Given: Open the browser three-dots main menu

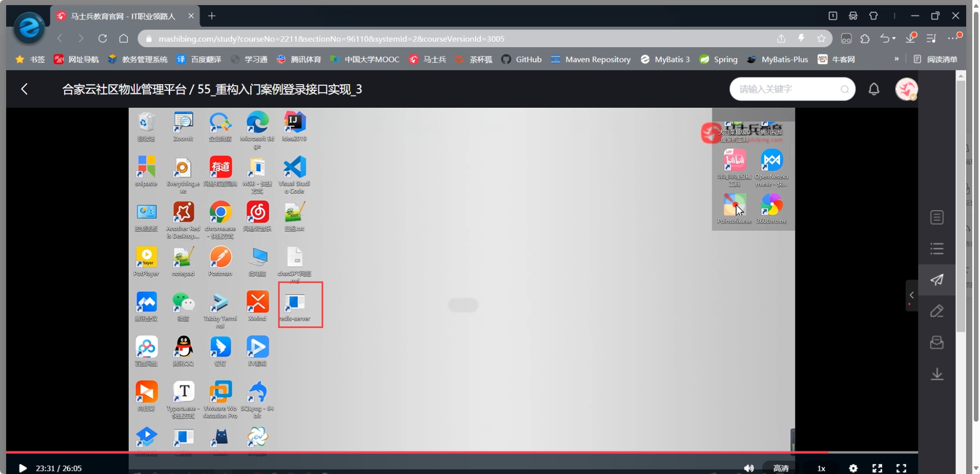Looking at the screenshot, I should 953,38.
